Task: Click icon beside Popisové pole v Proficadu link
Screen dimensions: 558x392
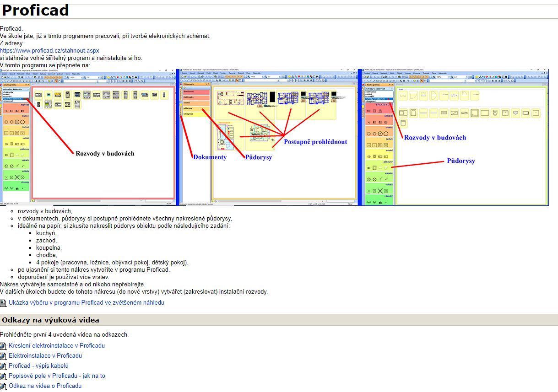Action: (4, 376)
